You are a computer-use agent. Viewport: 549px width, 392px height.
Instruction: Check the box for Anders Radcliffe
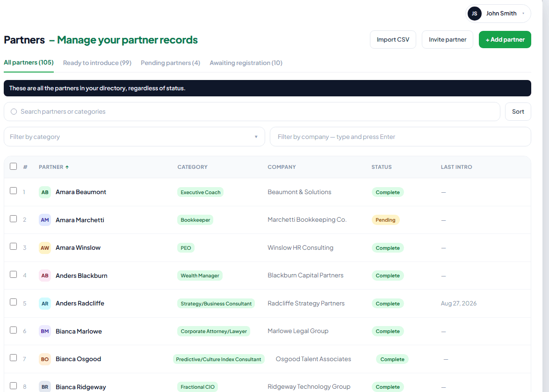point(13,302)
